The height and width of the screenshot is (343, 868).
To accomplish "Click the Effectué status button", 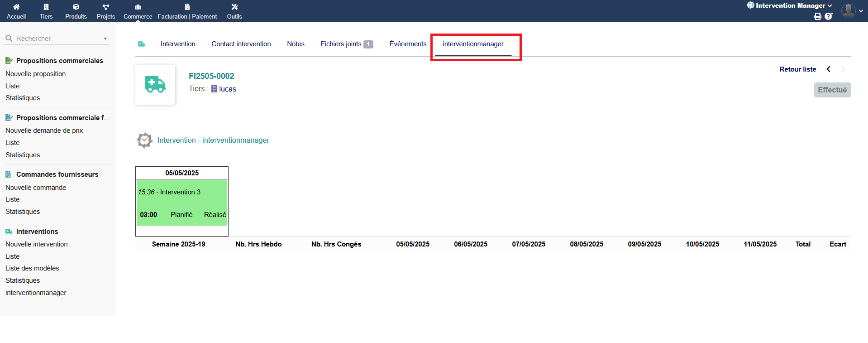I will [x=832, y=90].
